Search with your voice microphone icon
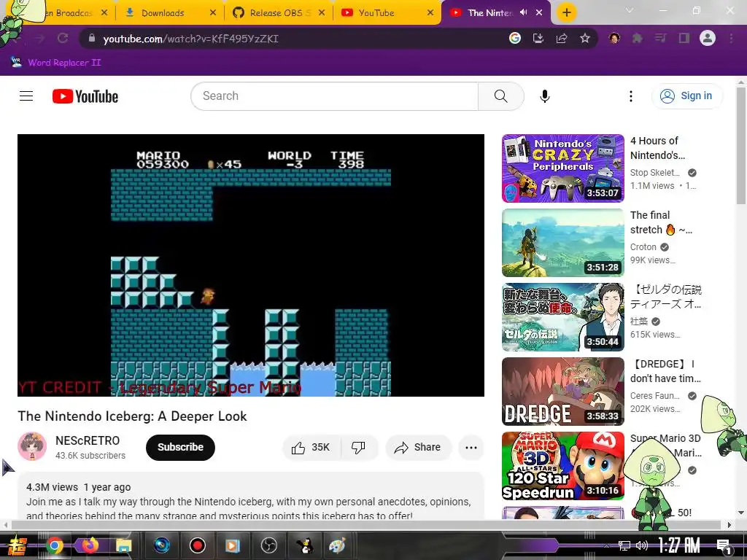The height and width of the screenshot is (560, 747). point(544,96)
